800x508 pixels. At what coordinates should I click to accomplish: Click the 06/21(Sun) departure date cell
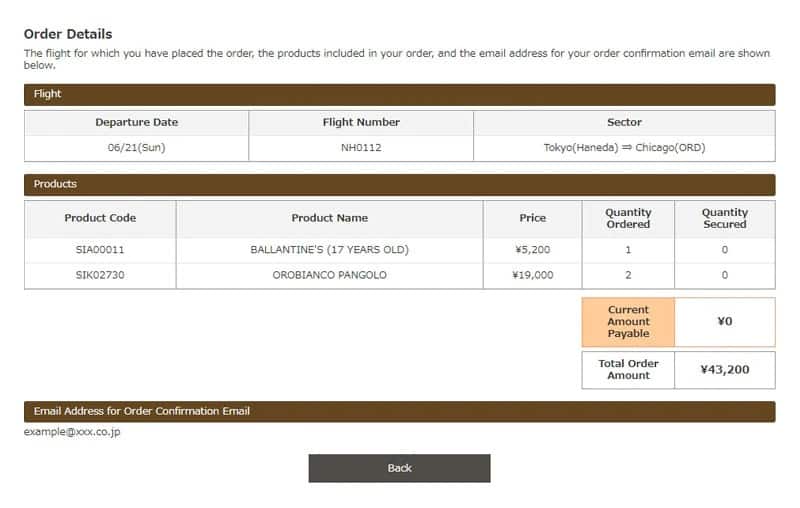pos(137,148)
